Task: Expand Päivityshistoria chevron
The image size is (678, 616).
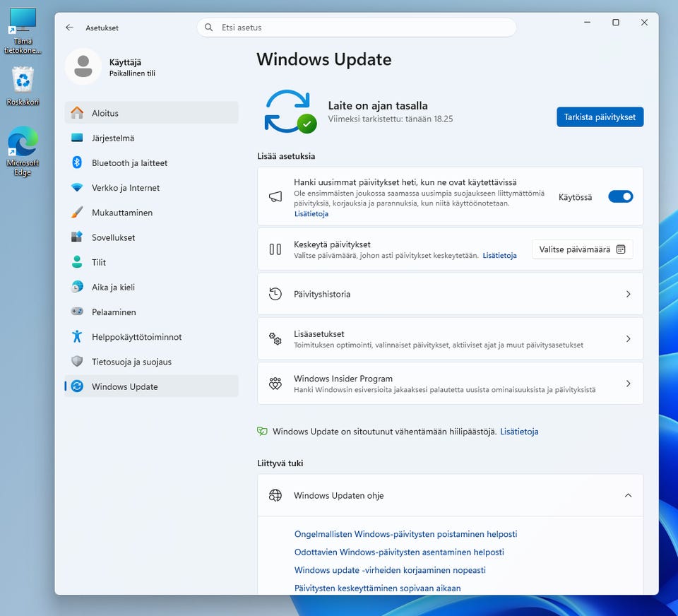Action: (629, 294)
